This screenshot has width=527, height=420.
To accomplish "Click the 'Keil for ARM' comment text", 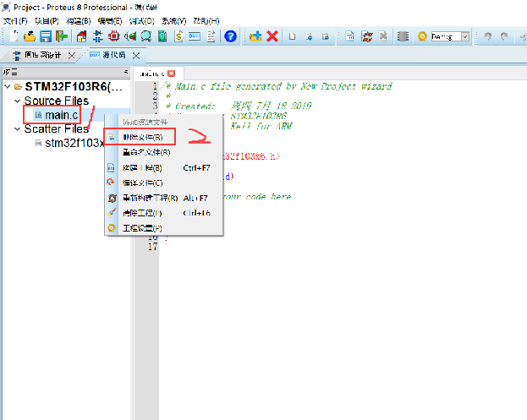I will [x=261, y=126].
